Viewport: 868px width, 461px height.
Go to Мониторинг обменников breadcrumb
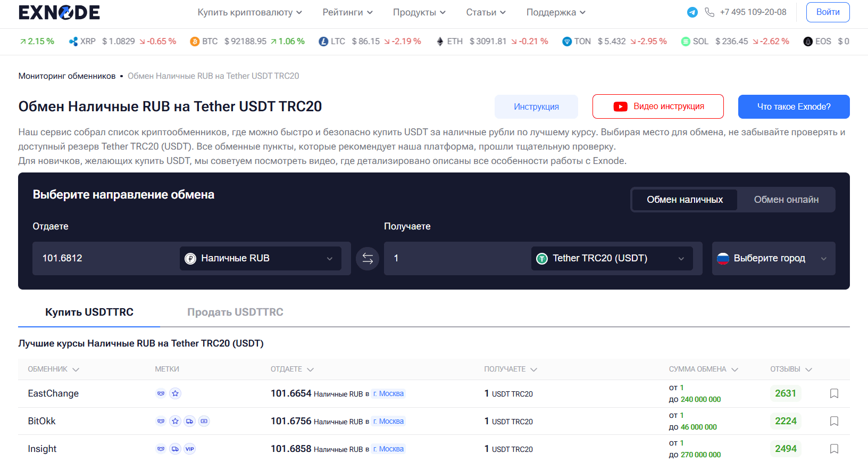[x=67, y=76]
